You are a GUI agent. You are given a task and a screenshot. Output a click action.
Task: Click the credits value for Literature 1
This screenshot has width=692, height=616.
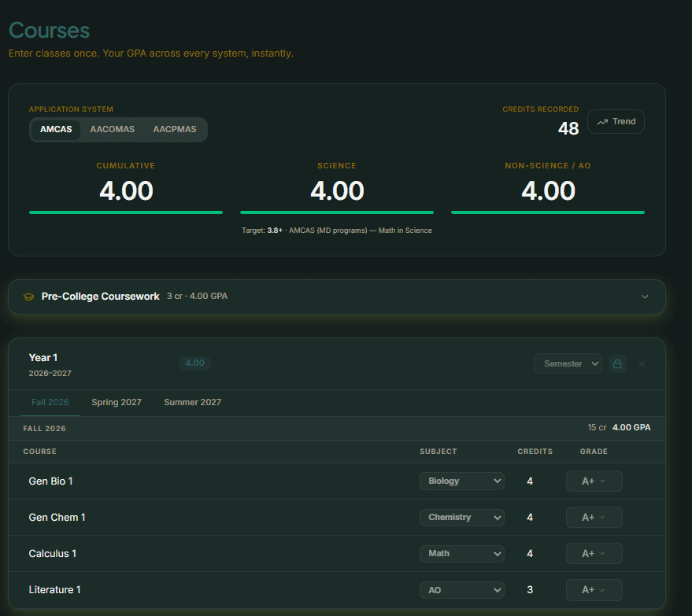(x=530, y=590)
